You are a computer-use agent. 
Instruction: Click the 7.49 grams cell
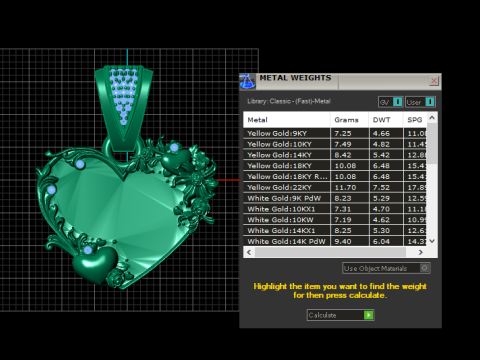click(x=349, y=144)
